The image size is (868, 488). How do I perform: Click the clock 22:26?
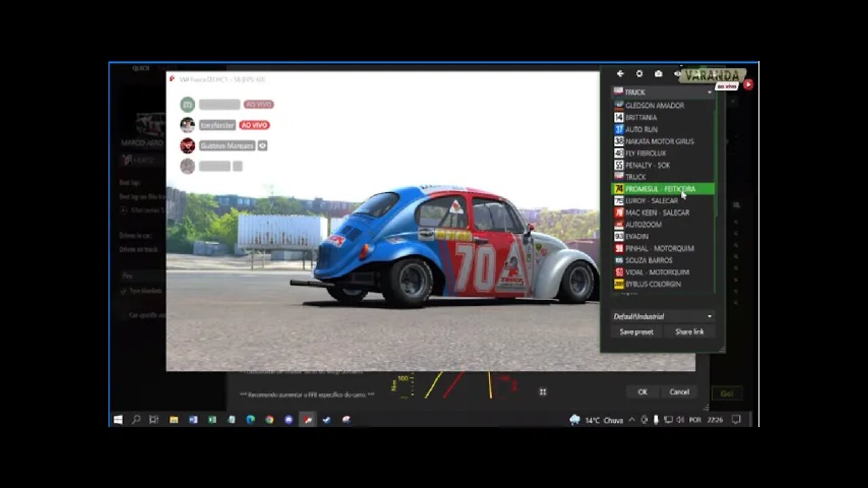click(715, 420)
